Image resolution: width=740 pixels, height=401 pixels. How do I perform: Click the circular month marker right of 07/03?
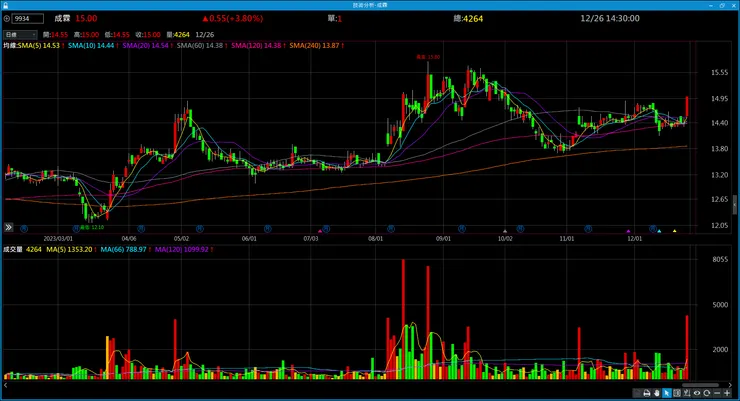click(x=326, y=229)
